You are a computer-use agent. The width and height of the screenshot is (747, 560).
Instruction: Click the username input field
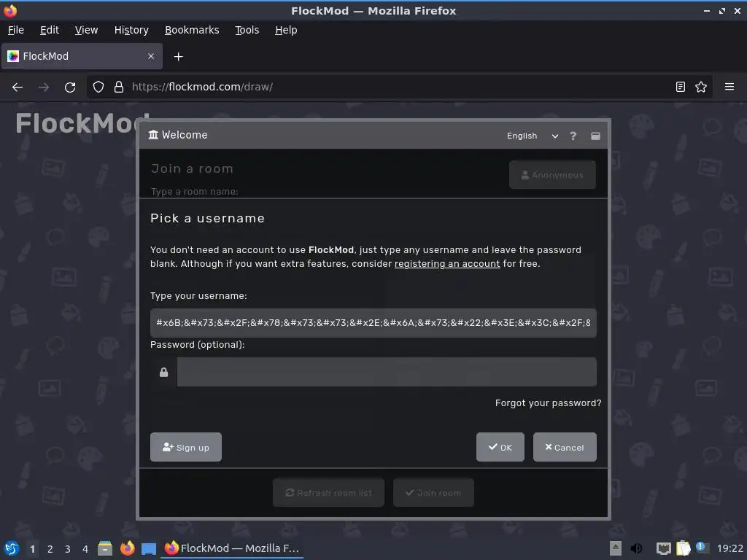[373, 323]
